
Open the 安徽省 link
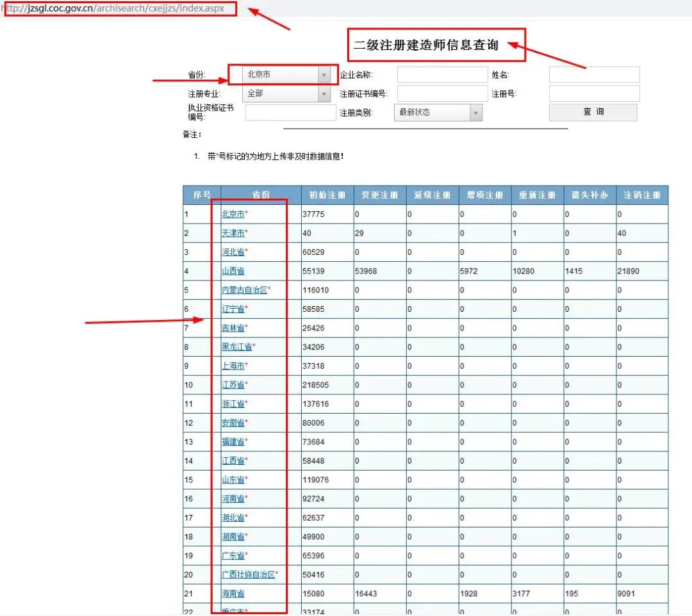pyautogui.click(x=233, y=423)
